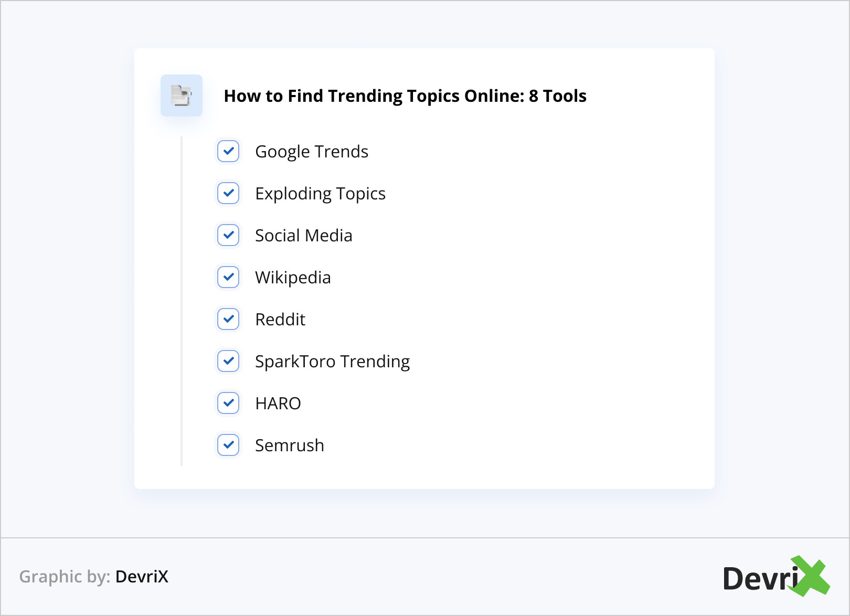Image resolution: width=850 pixels, height=616 pixels.
Task: Click the Semrush list label
Action: 289,445
